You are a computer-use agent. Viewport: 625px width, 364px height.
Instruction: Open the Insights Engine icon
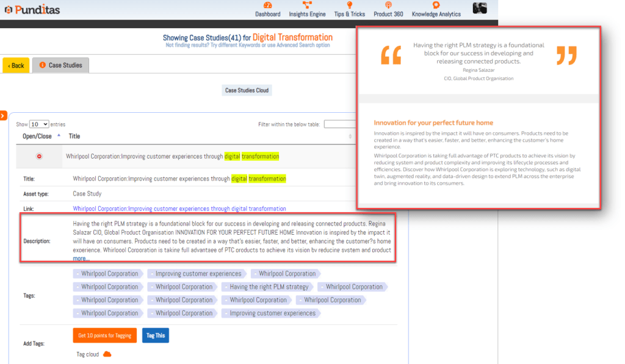(x=306, y=5)
